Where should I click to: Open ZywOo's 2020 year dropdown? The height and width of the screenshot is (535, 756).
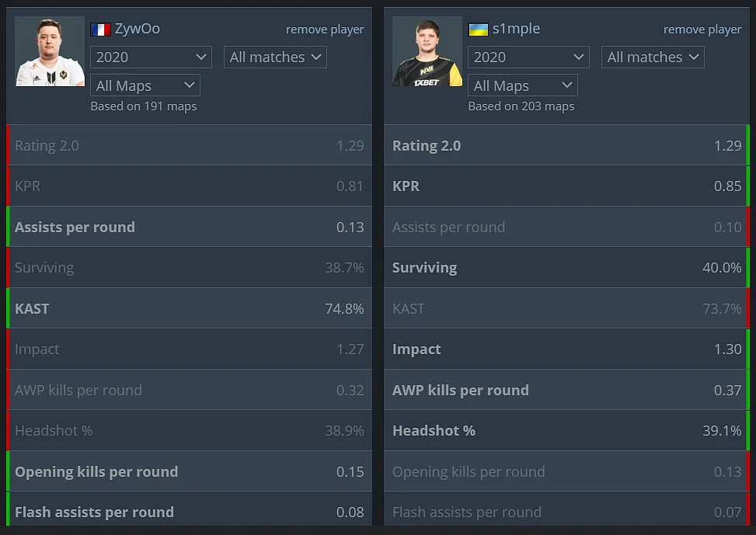[x=151, y=57]
